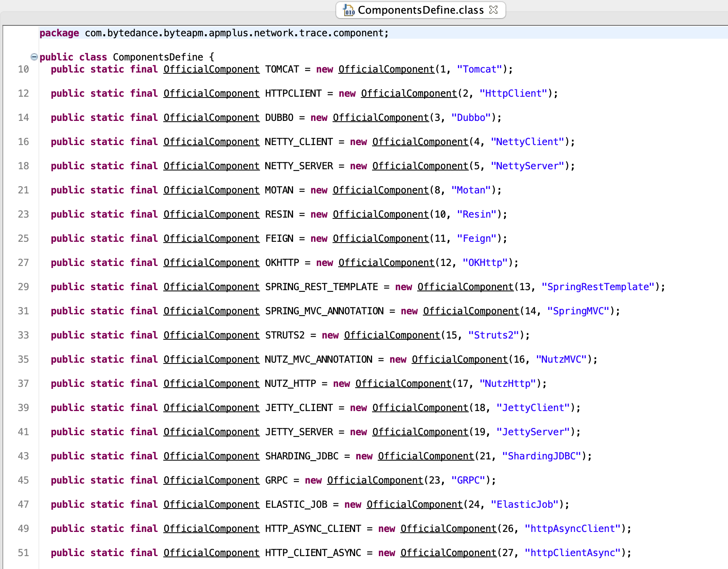Image resolution: width=728 pixels, height=569 pixels.
Task: Click line number 51 in the gutter
Action: tap(23, 553)
